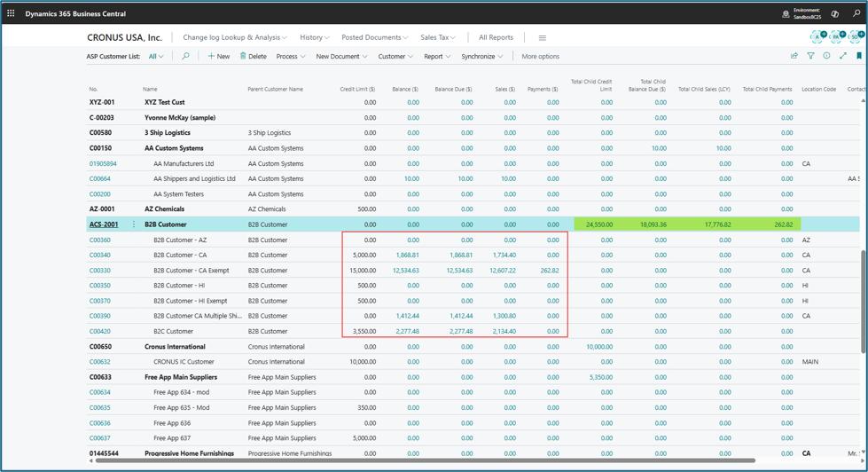The height and width of the screenshot is (472, 868).
Task: Open the hamburger navigation menu
Action: (x=543, y=37)
